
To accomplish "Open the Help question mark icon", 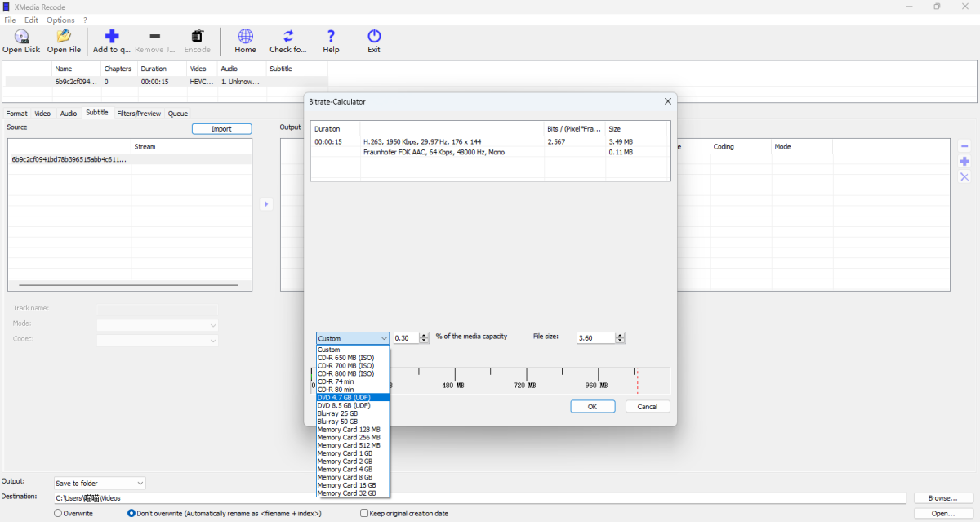I will click(331, 37).
